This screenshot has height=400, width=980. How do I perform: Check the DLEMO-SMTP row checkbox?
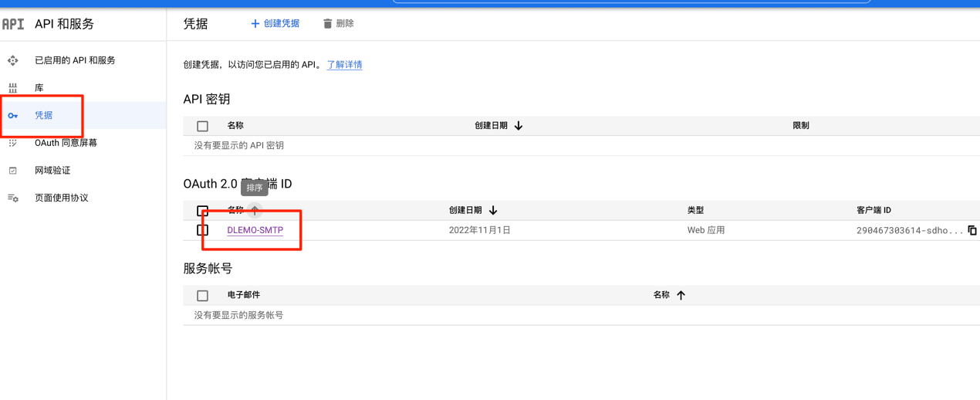pos(202,230)
